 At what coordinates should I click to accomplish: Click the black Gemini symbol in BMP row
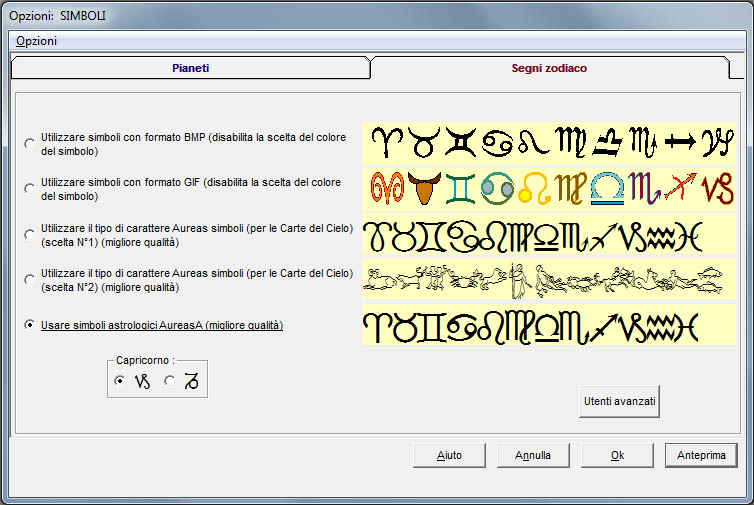[460, 142]
